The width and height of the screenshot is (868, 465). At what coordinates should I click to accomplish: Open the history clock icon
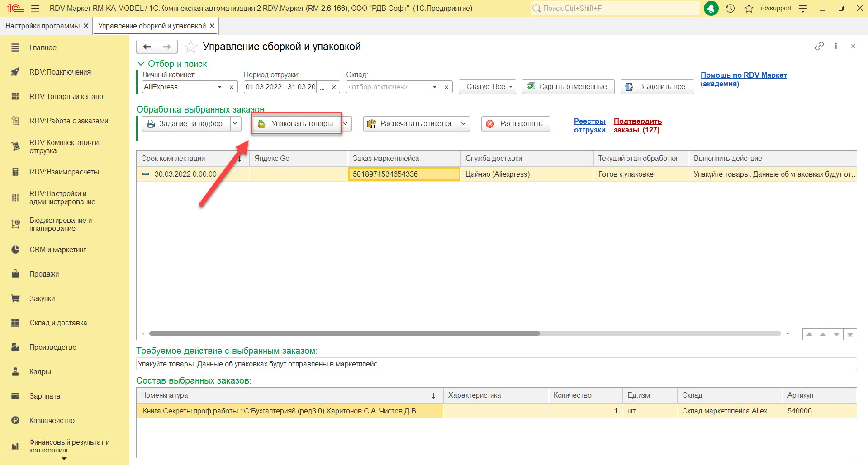pyautogui.click(x=730, y=8)
